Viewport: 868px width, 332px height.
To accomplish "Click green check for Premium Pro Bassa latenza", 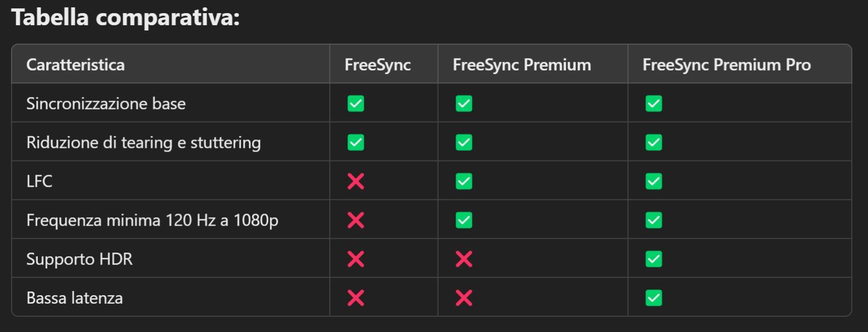I will (653, 298).
